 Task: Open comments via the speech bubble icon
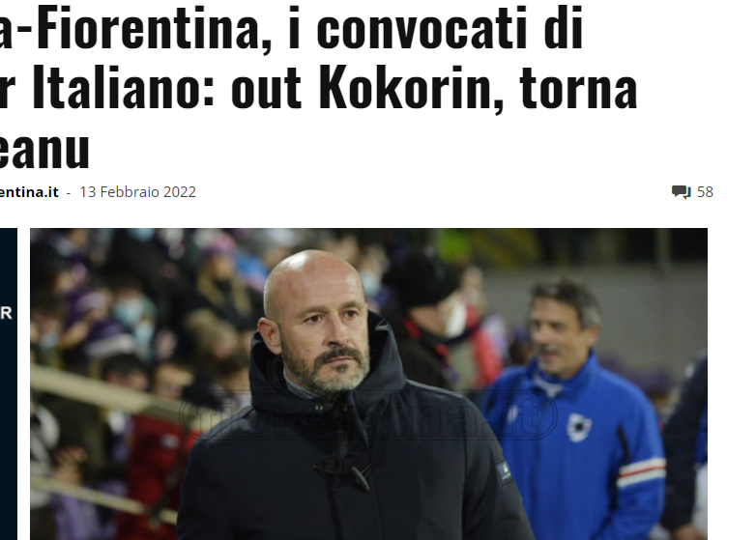682,191
